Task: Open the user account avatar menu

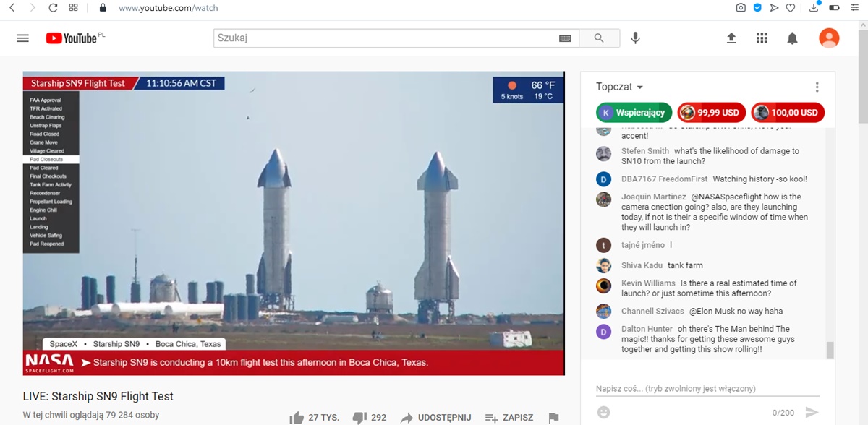Action: click(829, 38)
